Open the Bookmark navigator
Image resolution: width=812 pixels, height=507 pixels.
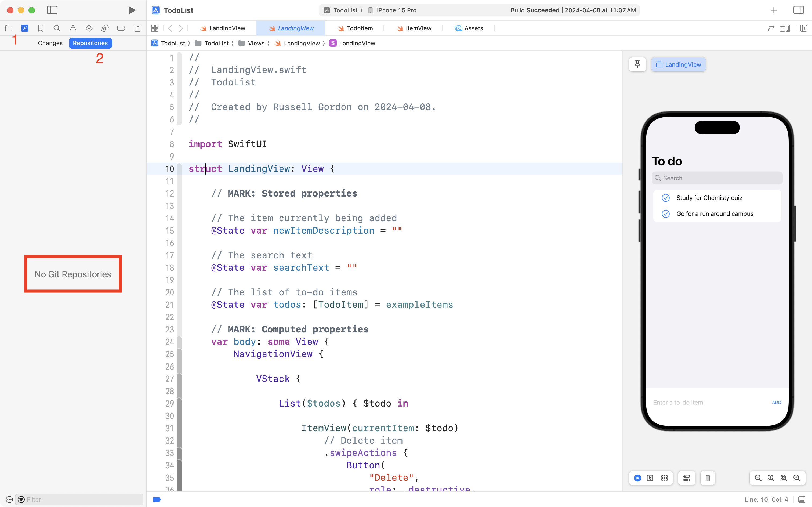tap(41, 28)
